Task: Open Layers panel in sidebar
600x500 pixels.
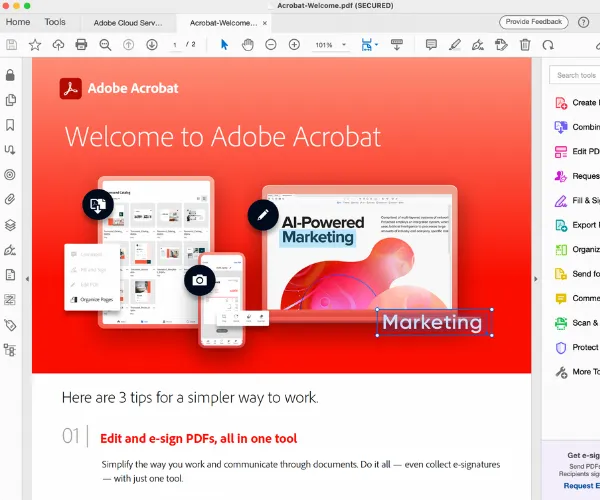Action: pos(10,225)
